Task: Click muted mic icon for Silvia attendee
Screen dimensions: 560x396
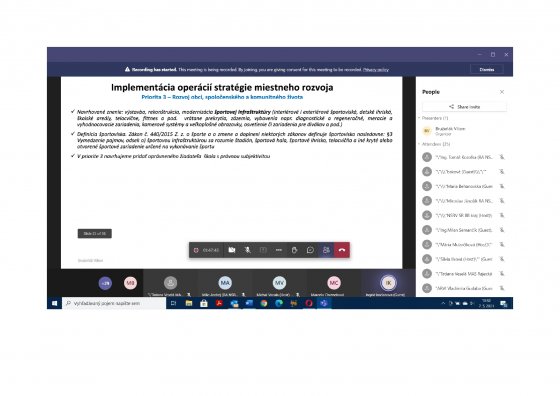Action: coord(502,259)
